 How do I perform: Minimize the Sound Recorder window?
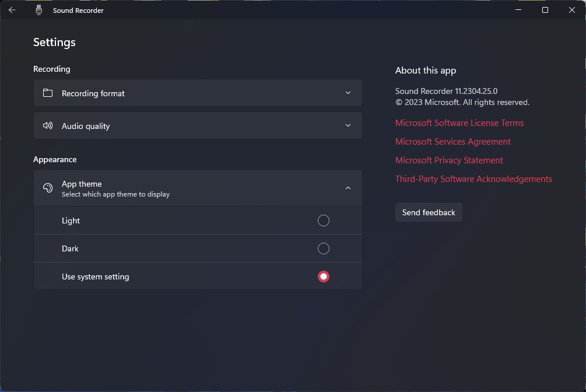(518, 10)
